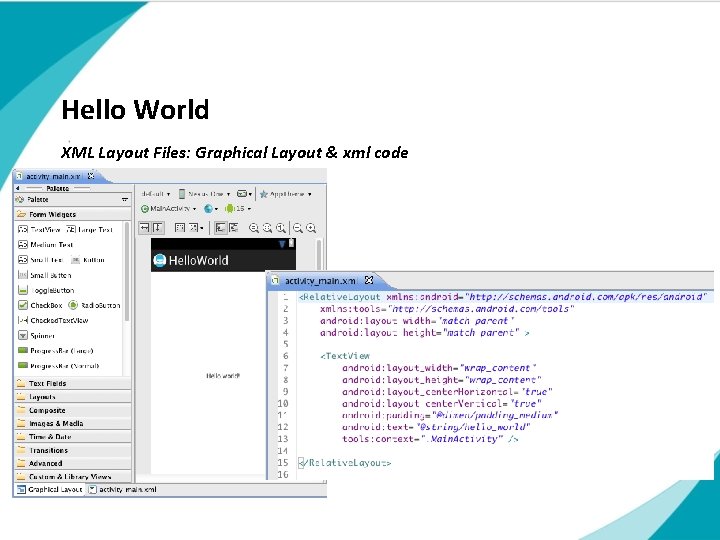Toggle layout height fill vertical icon

[157, 228]
